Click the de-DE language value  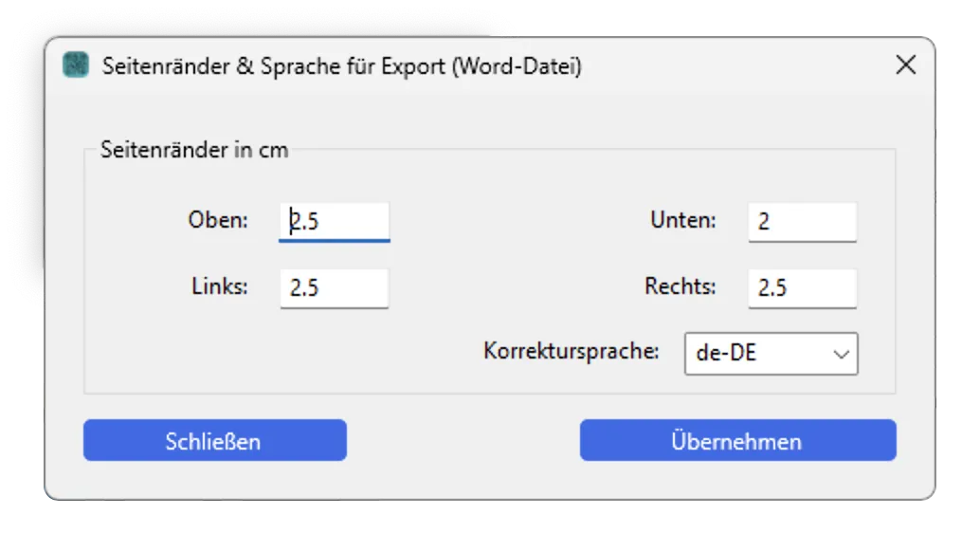point(726,353)
